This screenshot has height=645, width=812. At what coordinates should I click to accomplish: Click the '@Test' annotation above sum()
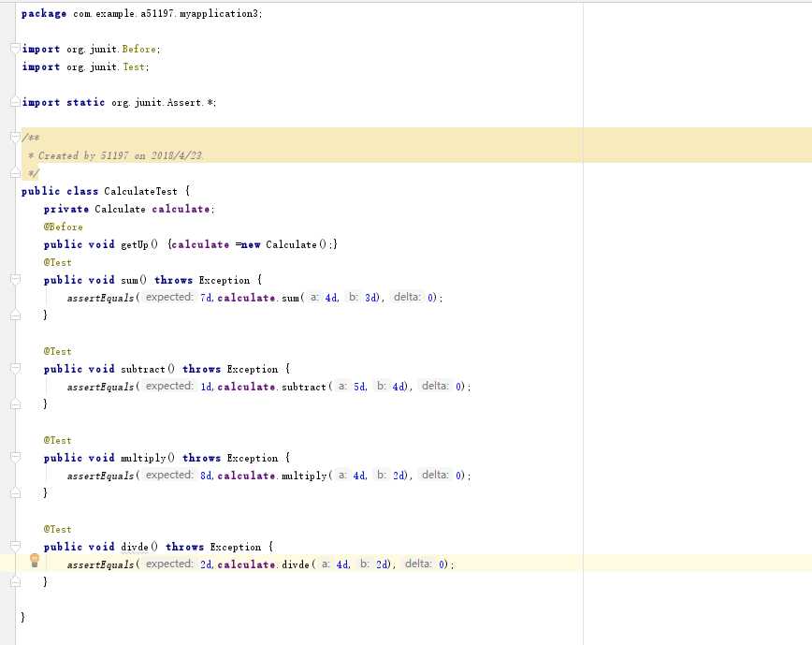click(57, 262)
